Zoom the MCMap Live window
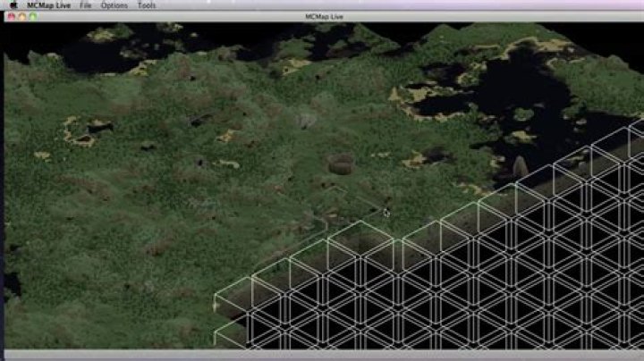 pos(33,16)
